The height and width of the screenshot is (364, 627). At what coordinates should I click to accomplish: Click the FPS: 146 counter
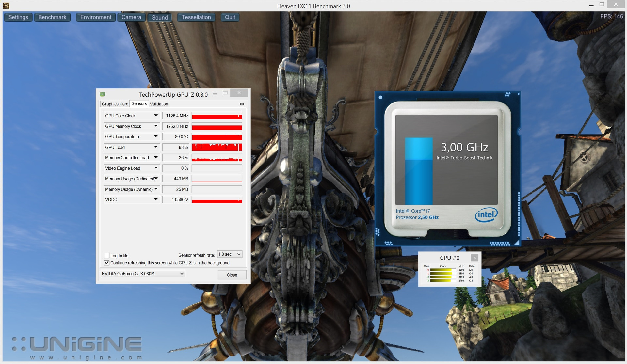point(611,16)
